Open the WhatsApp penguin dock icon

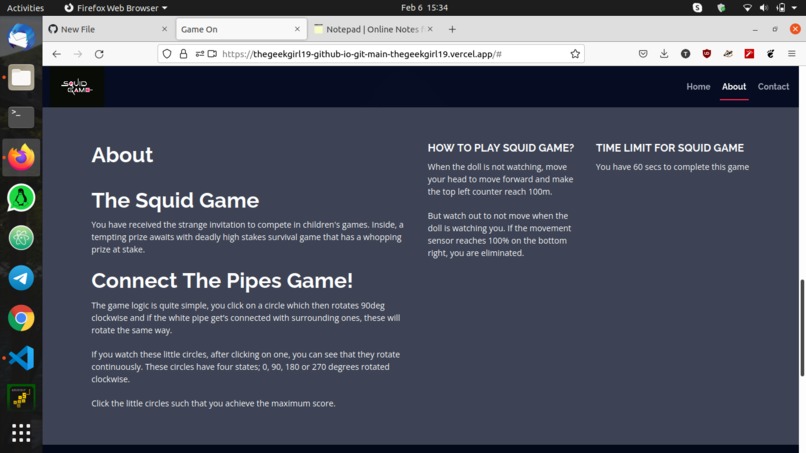click(21, 197)
